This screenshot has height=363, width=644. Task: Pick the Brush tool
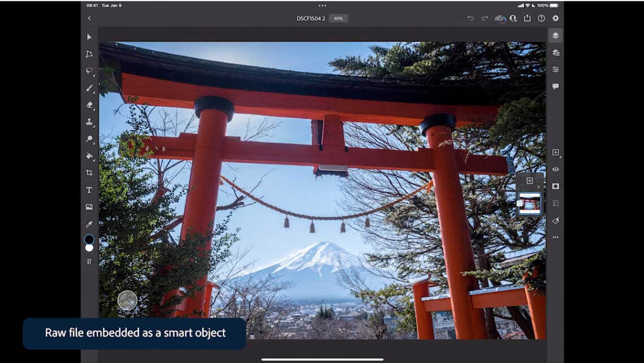(89, 88)
